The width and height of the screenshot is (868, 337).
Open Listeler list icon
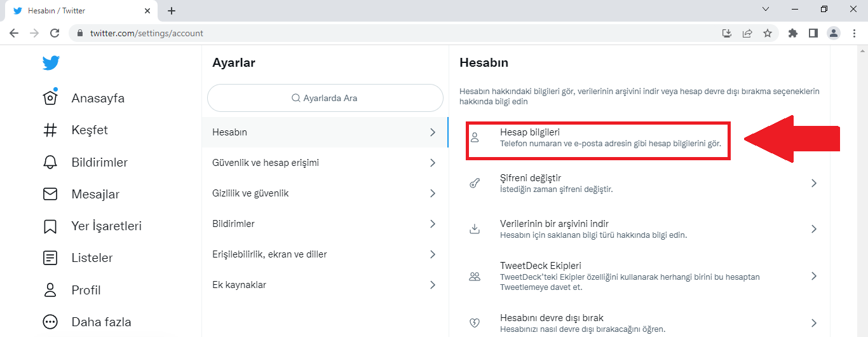click(50, 258)
